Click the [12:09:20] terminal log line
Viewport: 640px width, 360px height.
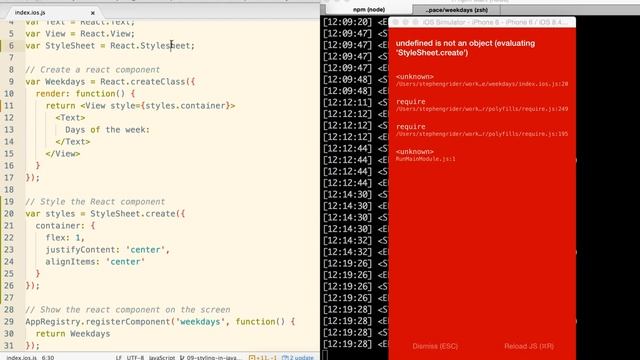[x=355, y=22]
